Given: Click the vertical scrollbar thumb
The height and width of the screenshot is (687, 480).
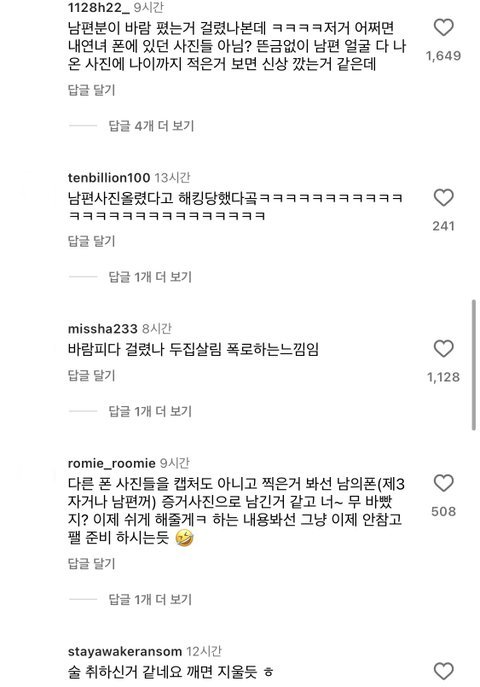Looking at the screenshot, I should tap(474, 365).
